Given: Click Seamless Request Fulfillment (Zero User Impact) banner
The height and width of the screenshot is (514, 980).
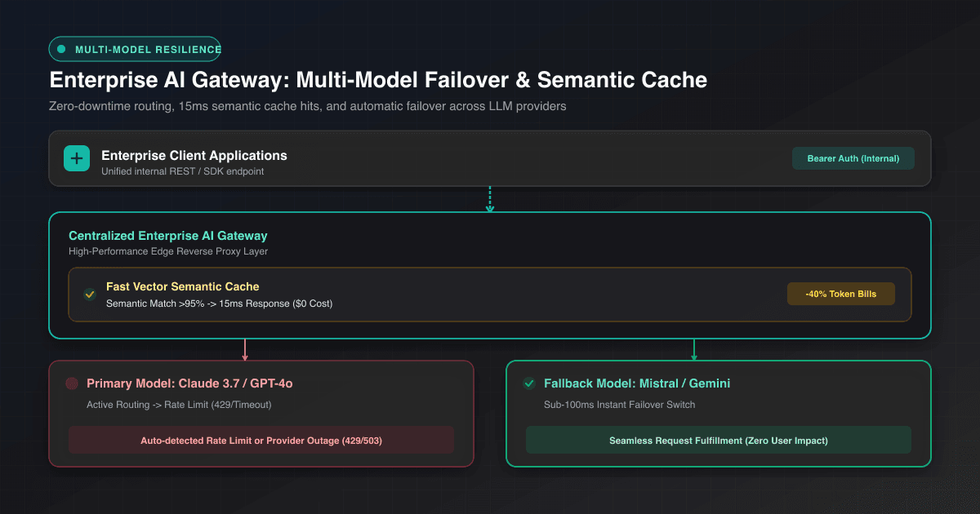Looking at the screenshot, I should (719, 440).
